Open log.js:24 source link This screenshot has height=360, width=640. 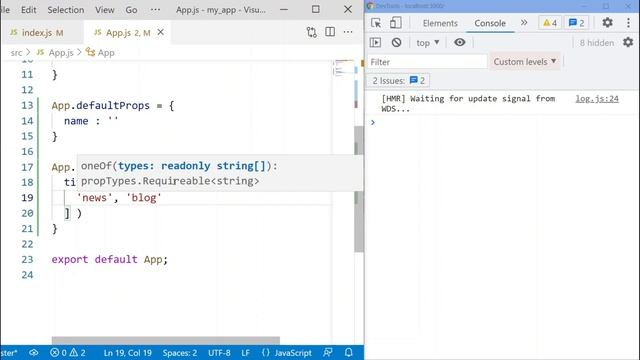597,99
